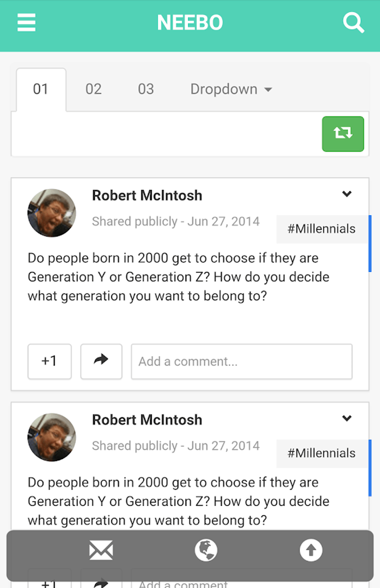Screen dimensions: 380x588
Task: Expand the first post's chevron menu
Action: 347,194
